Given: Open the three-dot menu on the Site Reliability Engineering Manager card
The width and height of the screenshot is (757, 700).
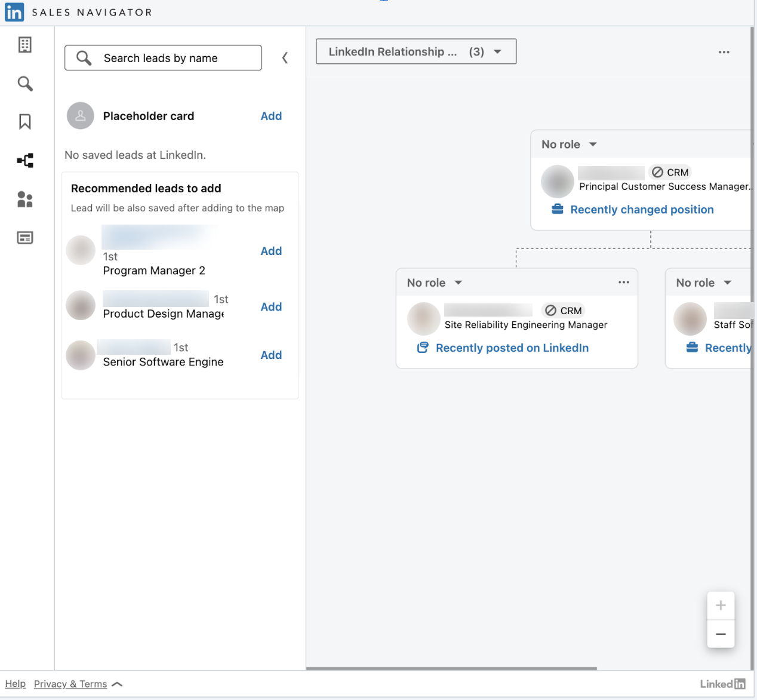Looking at the screenshot, I should pos(624,283).
